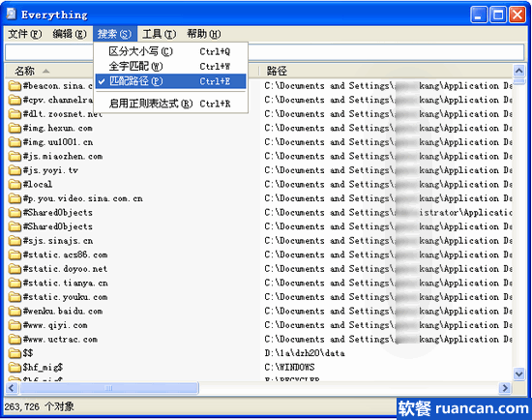This screenshot has width=532, height=420.
Task: Click the horizontal scrollbar right arrow
Action: click(505, 388)
